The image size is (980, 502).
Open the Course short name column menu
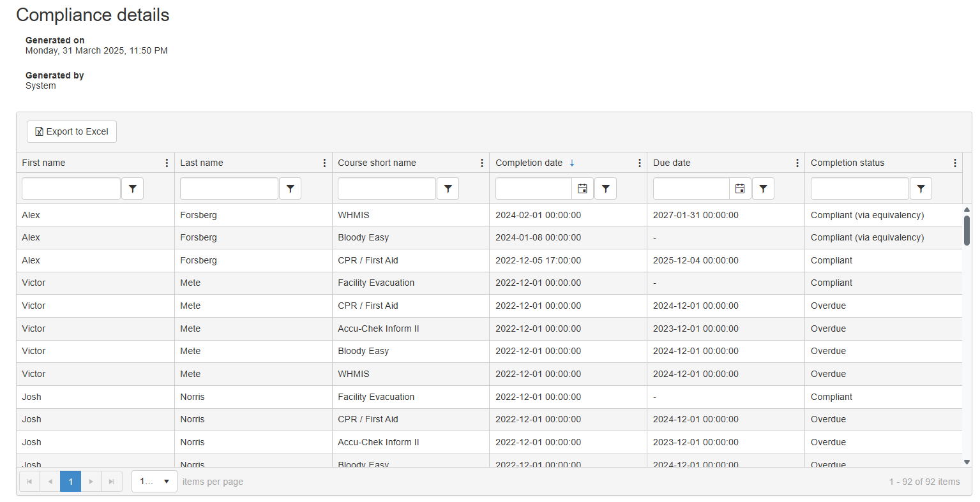(x=482, y=163)
